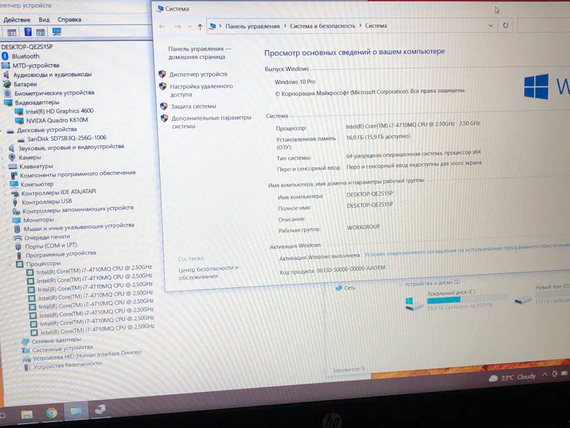The height and width of the screenshot is (428, 570).
Task: Select the Мыши и иные указывающие устройства row
Action: [x=79, y=227]
